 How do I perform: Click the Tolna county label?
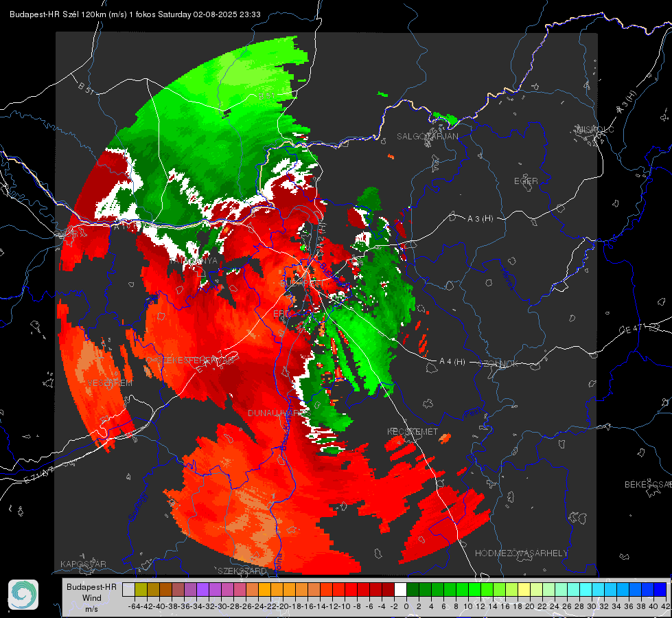(x=278, y=562)
